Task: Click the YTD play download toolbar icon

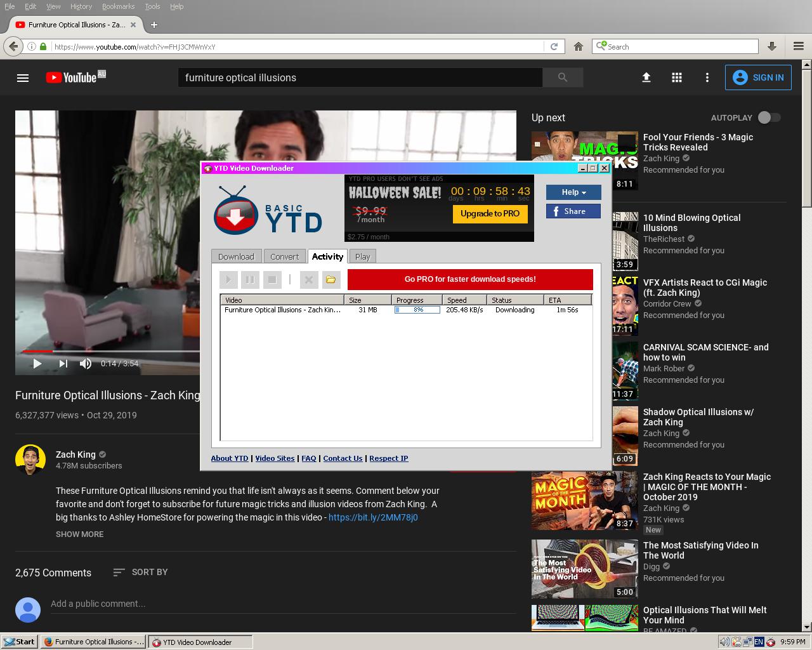Action: tap(228, 279)
